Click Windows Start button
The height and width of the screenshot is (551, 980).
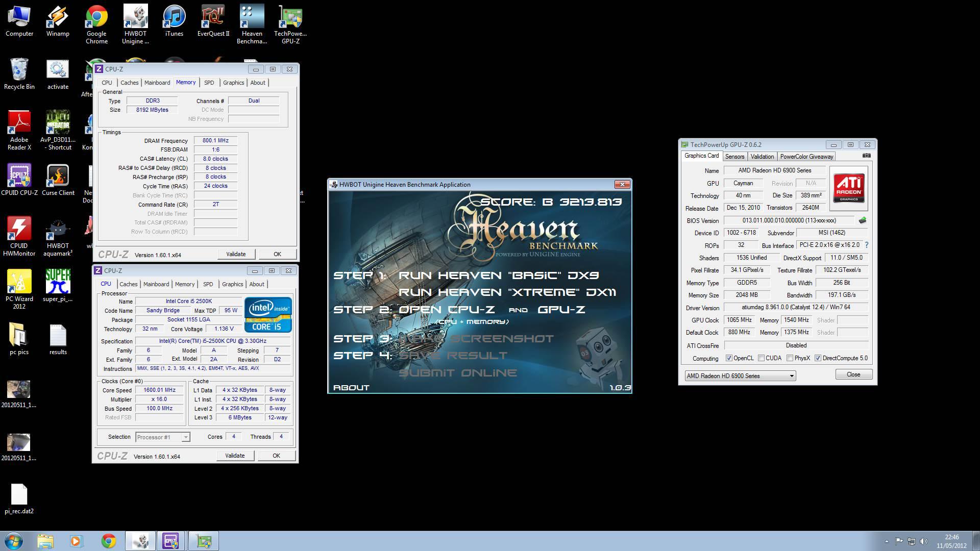pos(14,541)
